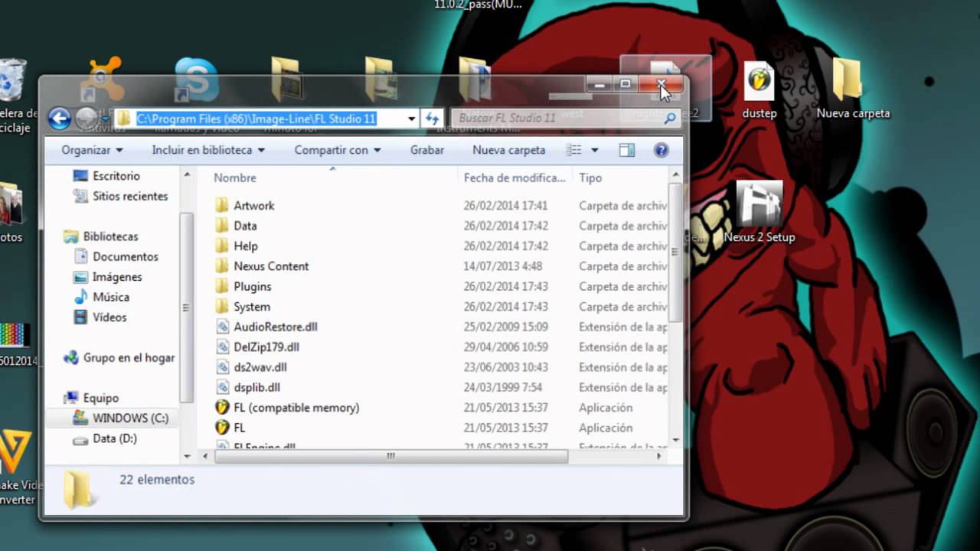Open the address bar history dropdown arrow

pyautogui.click(x=412, y=119)
